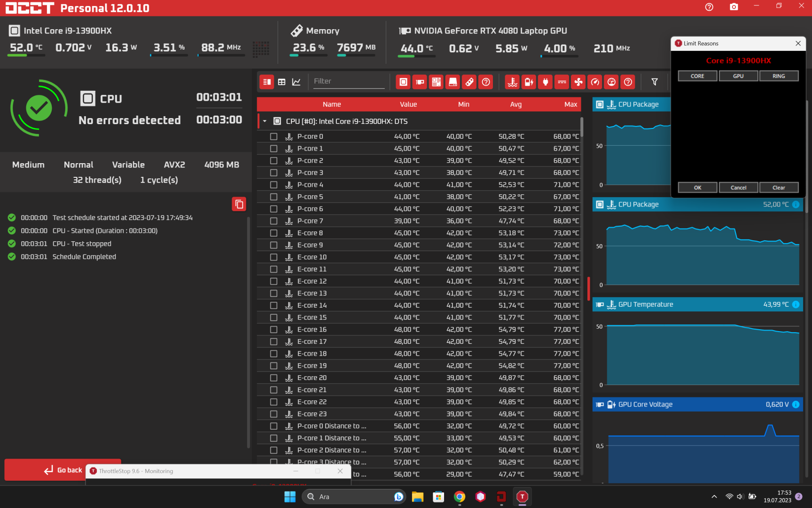
Task: Tick the E-core 16 checkbox
Action: 273,330
